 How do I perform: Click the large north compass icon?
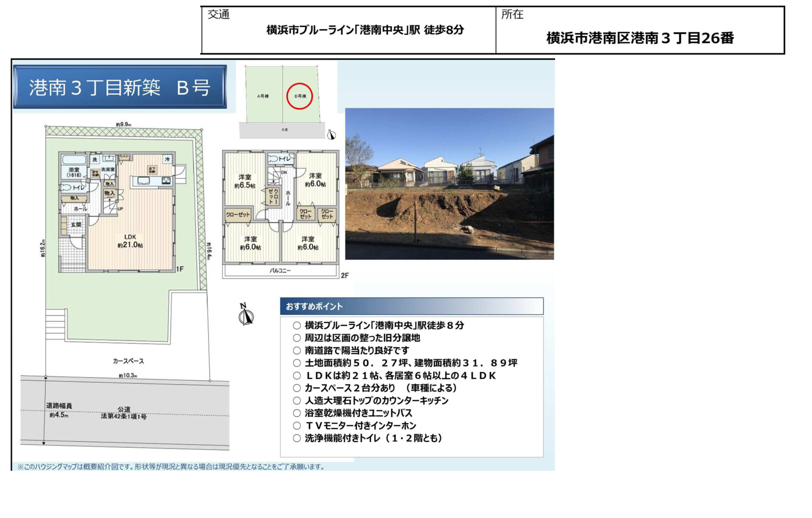tap(245, 315)
